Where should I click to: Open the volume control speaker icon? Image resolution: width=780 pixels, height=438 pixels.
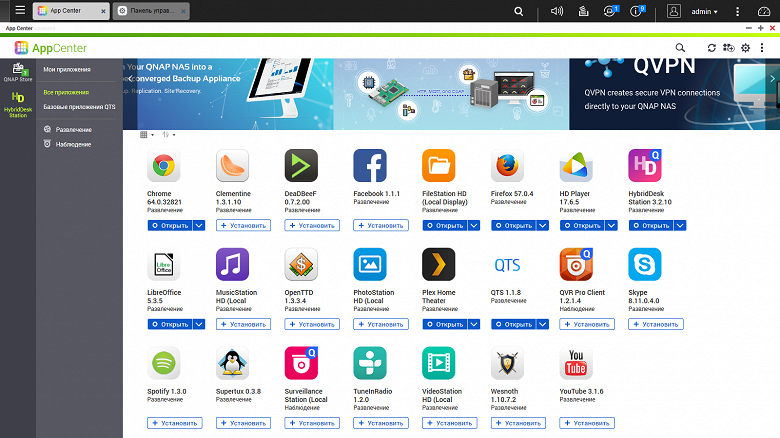coord(557,11)
